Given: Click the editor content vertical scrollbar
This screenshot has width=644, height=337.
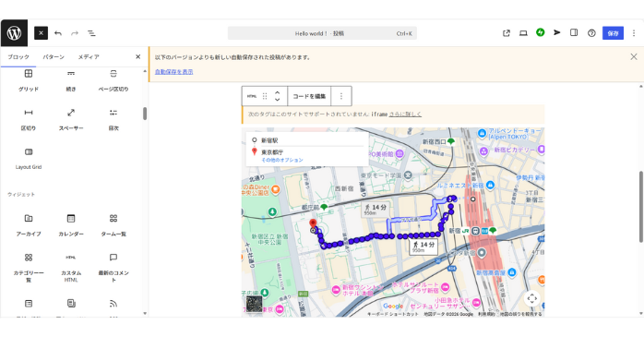Looking at the screenshot, I should 640,207.
